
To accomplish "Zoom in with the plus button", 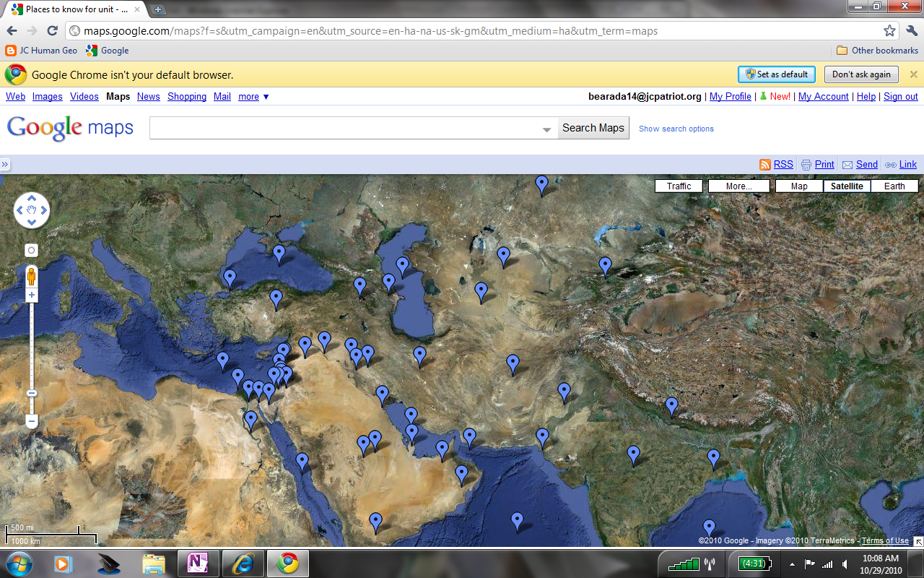I will [32, 295].
